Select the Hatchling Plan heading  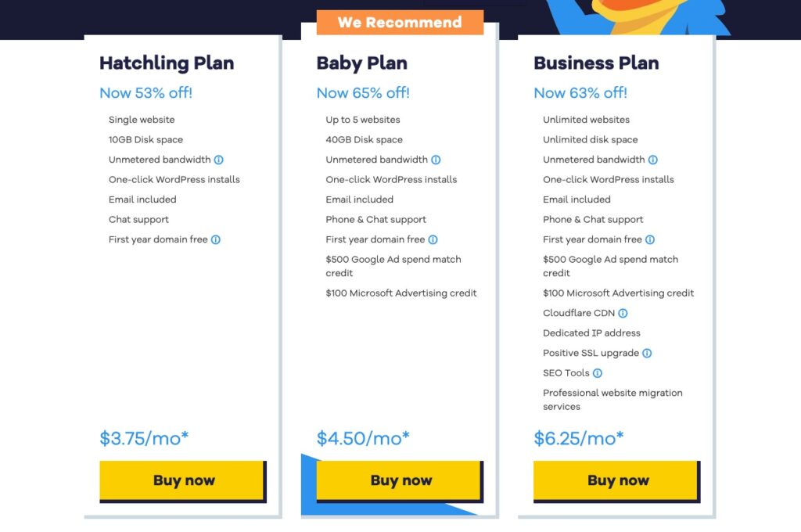pos(167,63)
